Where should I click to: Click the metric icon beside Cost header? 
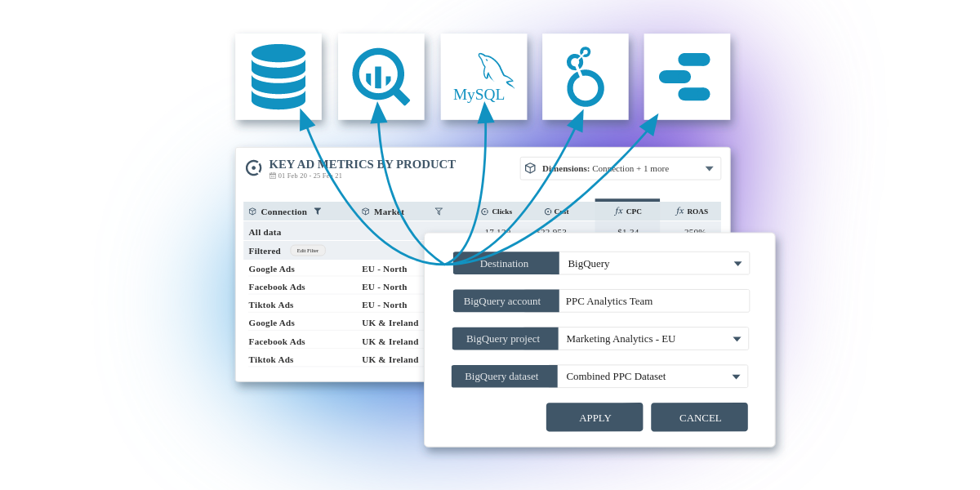pyautogui.click(x=548, y=212)
